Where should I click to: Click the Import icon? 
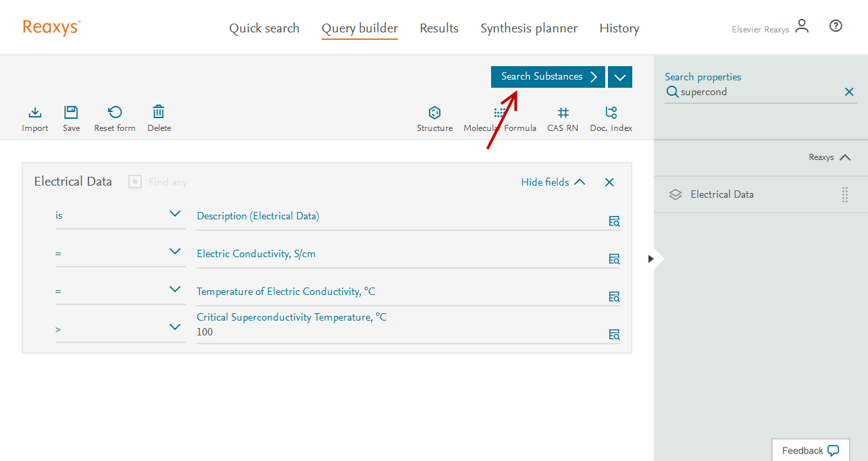(35, 113)
